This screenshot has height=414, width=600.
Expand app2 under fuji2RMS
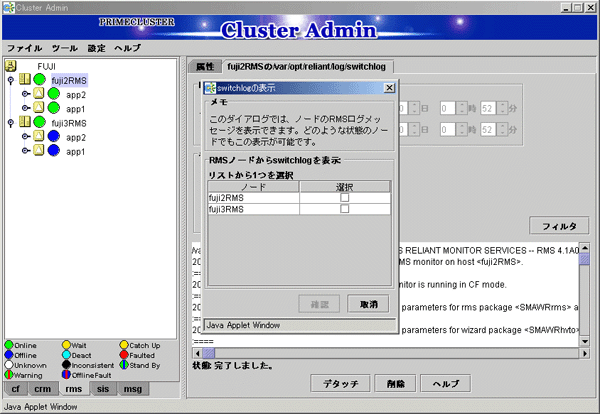(x=24, y=95)
